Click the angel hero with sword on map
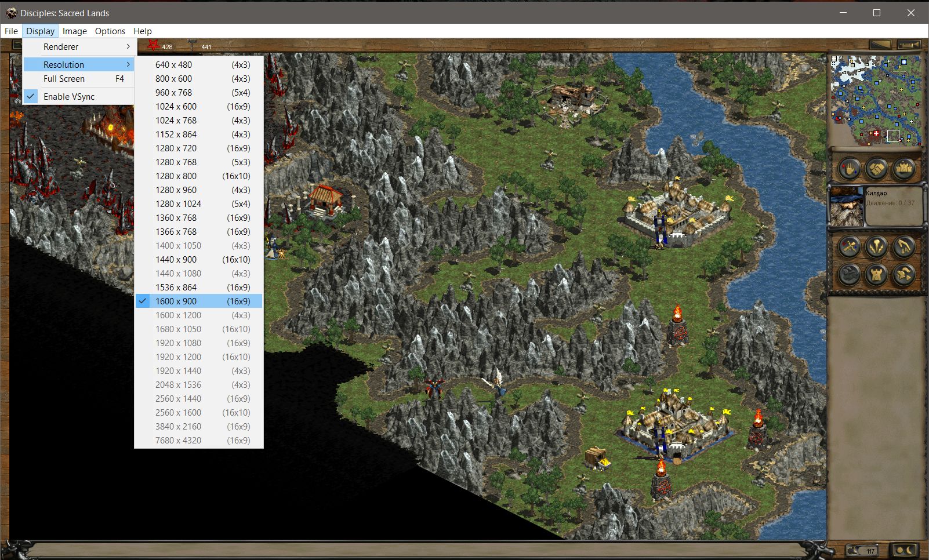 tap(496, 382)
